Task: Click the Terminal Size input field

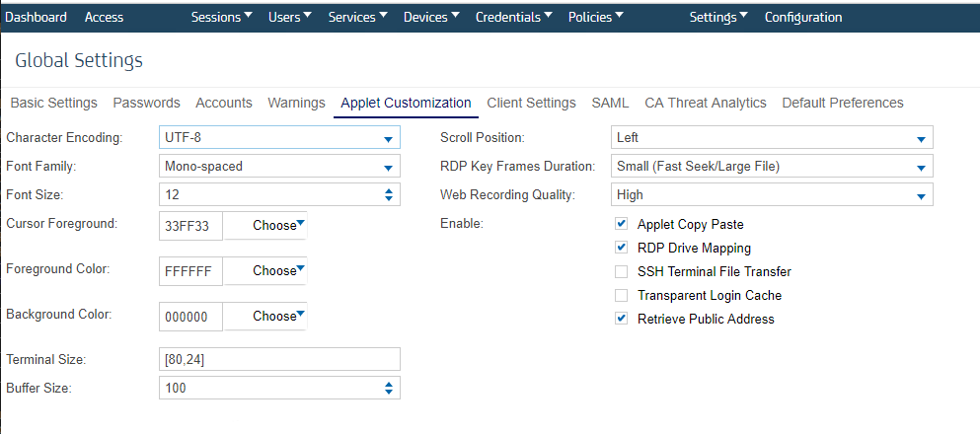Action: (279, 360)
